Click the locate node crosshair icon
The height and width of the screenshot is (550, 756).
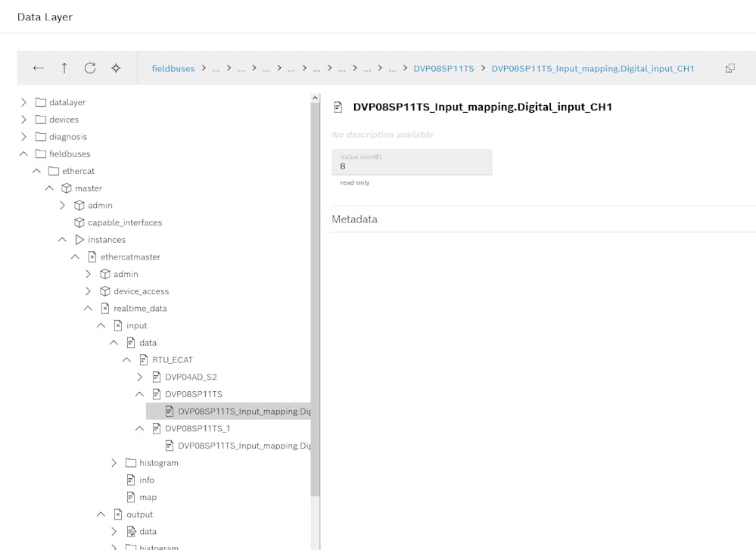click(116, 68)
